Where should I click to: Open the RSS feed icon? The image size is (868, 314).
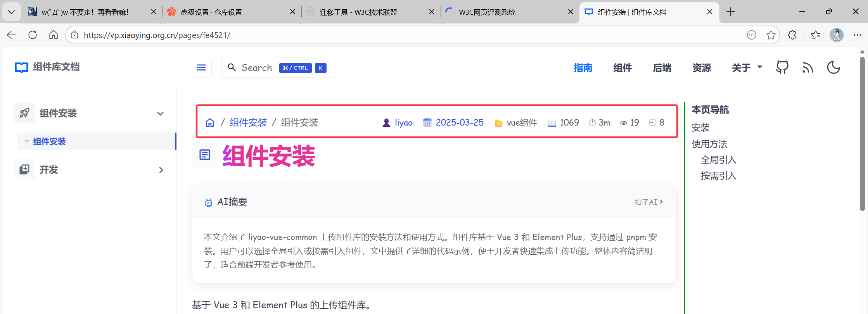pos(807,68)
